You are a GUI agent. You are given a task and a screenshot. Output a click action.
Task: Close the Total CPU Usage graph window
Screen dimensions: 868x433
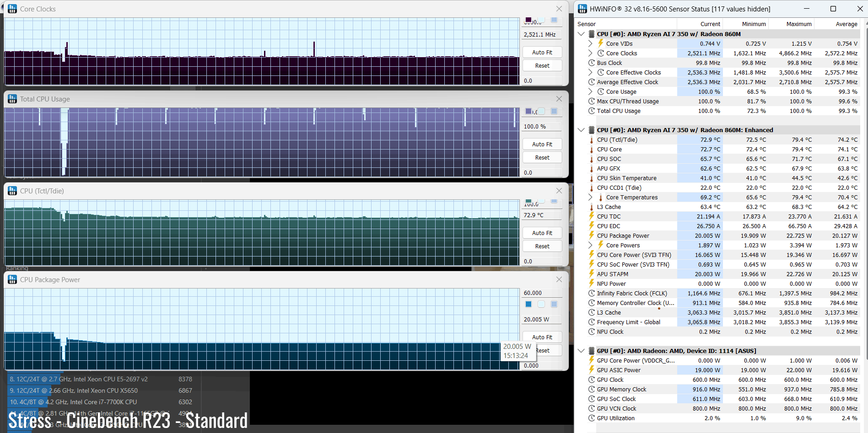pyautogui.click(x=559, y=99)
